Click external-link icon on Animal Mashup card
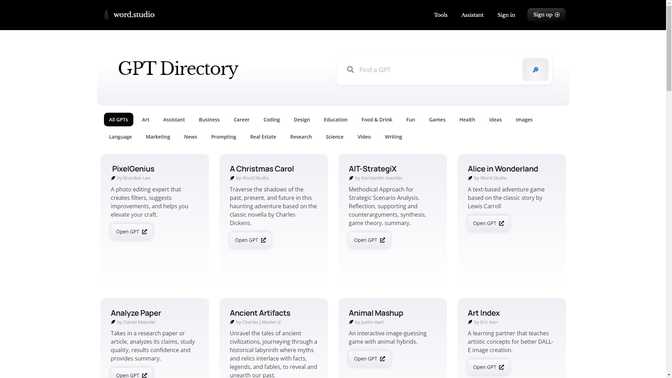 pos(382,359)
